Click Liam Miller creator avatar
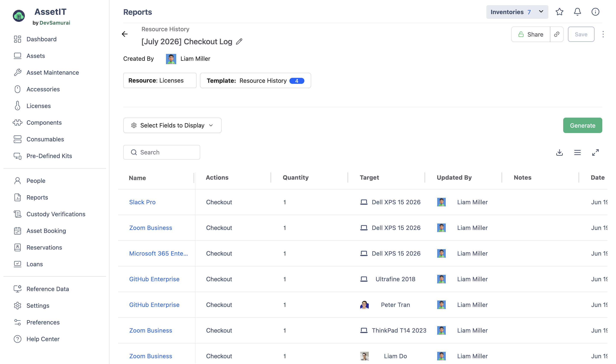Viewport: 616px width, 364px height. point(171,59)
